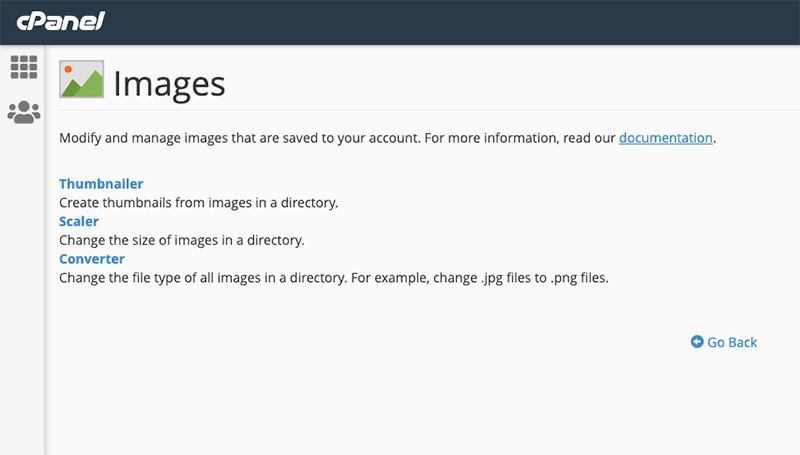The width and height of the screenshot is (800, 455).
Task: Click the 'Create thumbnails from images' description
Action: coord(199,203)
